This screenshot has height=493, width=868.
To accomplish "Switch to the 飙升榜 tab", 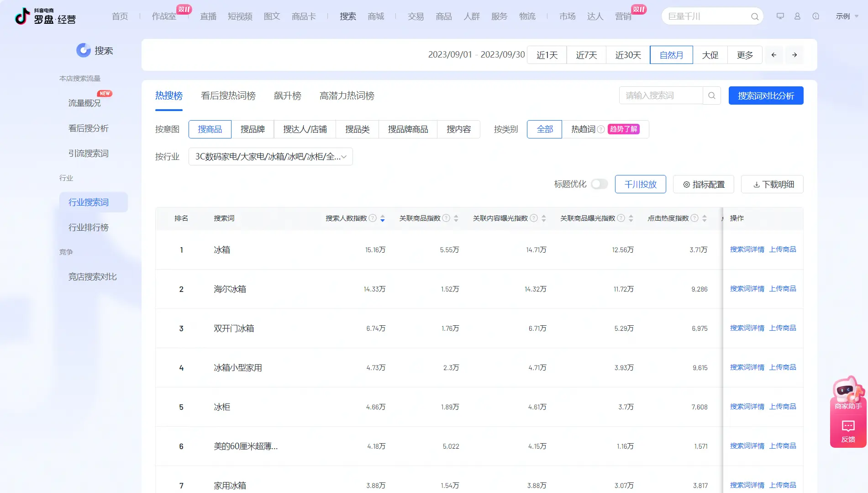I will pos(287,95).
